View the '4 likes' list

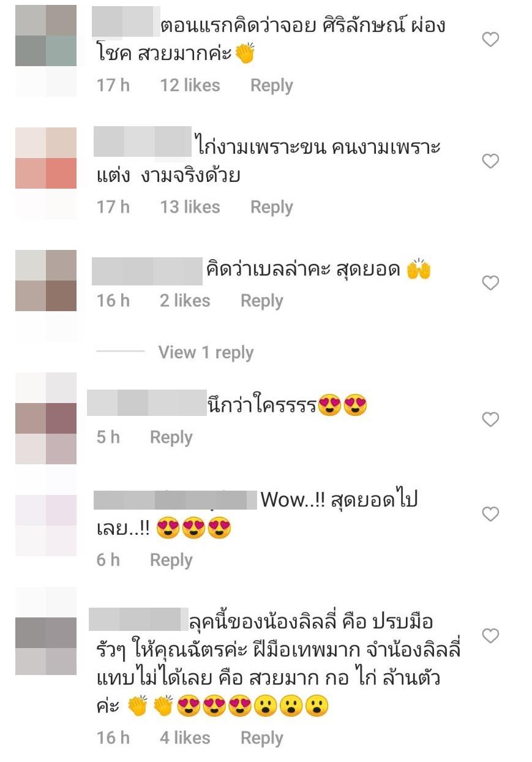185,737
